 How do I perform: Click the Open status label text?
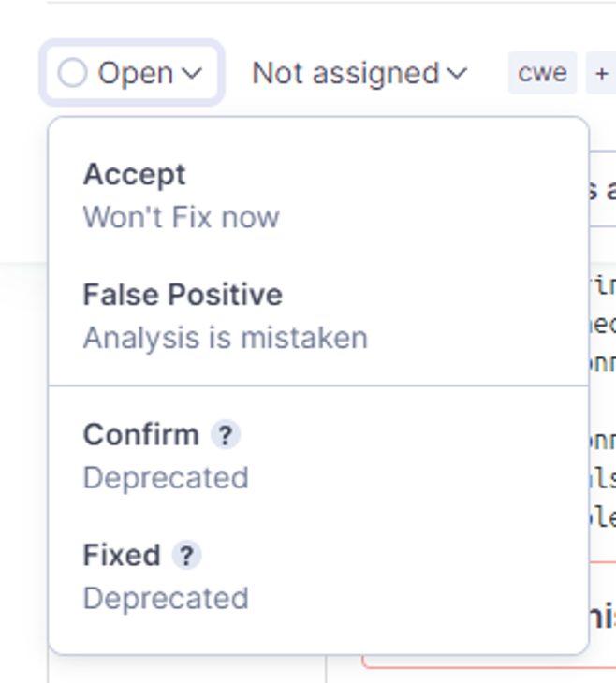(136, 73)
